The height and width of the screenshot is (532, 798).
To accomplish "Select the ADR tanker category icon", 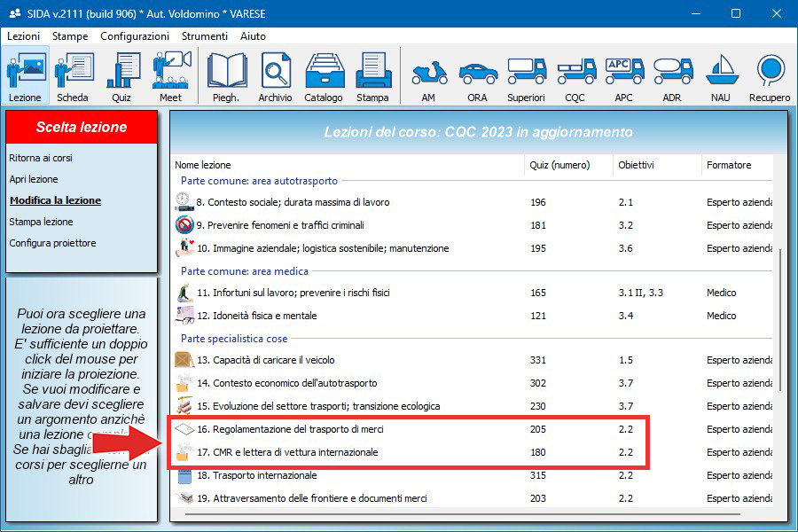I will pyautogui.click(x=672, y=77).
